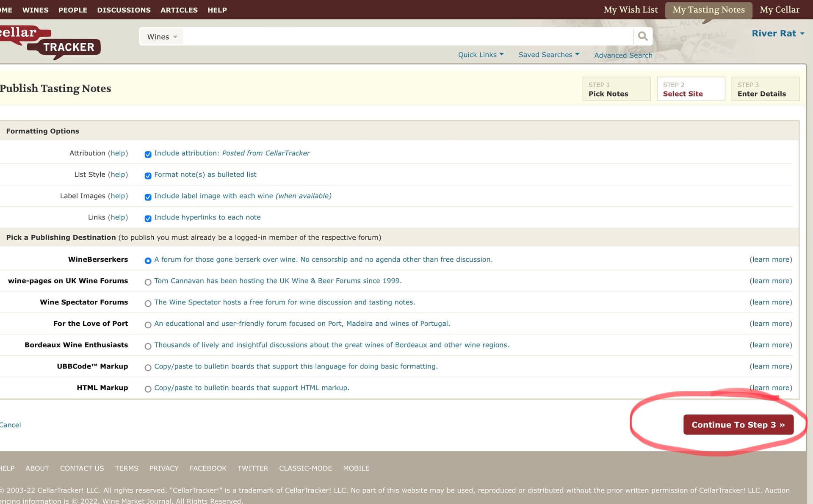
Task: Open River Rat user menu
Action: pos(777,33)
